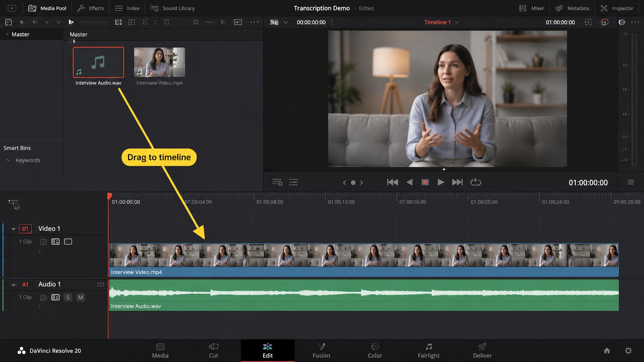Click the ruler at 01:00:12:00

341,202
